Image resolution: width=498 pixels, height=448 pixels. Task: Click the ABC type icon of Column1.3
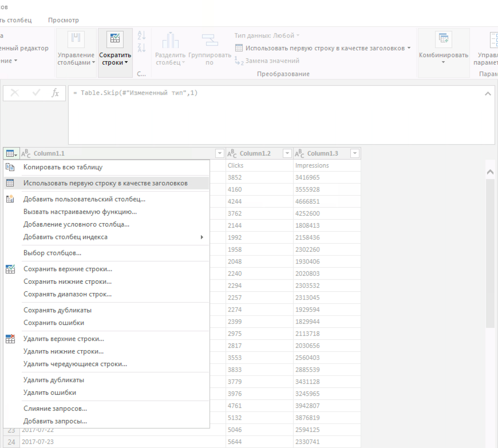(x=299, y=153)
